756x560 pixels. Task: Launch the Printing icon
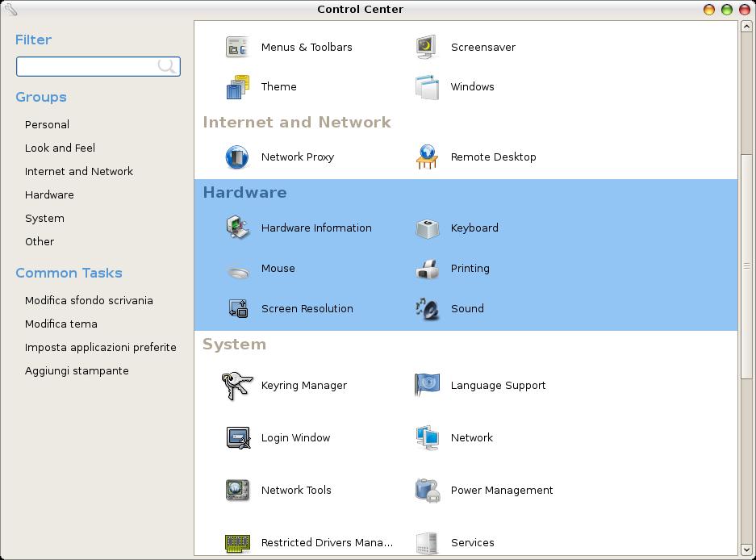point(427,269)
